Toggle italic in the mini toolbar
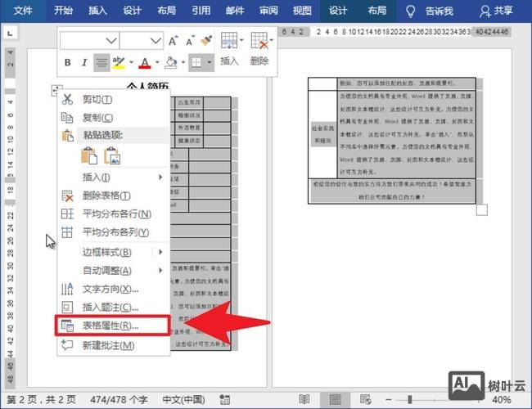Image resolution: width=532 pixels, height=409 pixels. pyautogui.click(x=84, y=62)
